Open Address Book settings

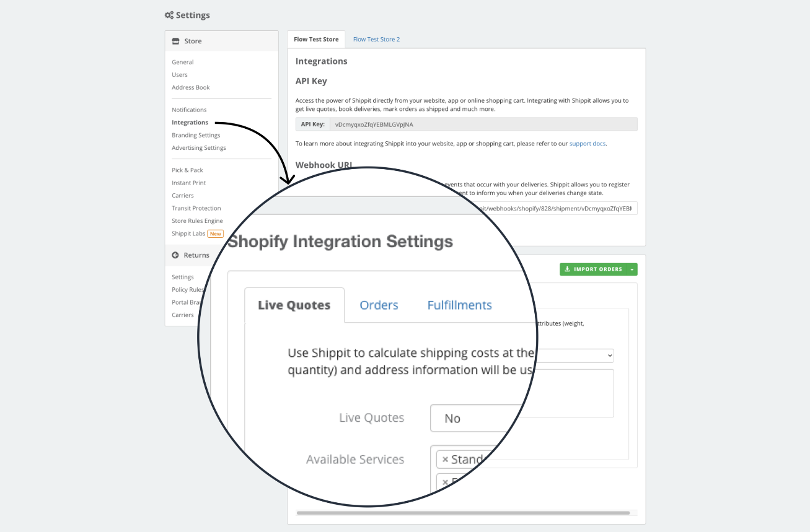click(191, 88)
